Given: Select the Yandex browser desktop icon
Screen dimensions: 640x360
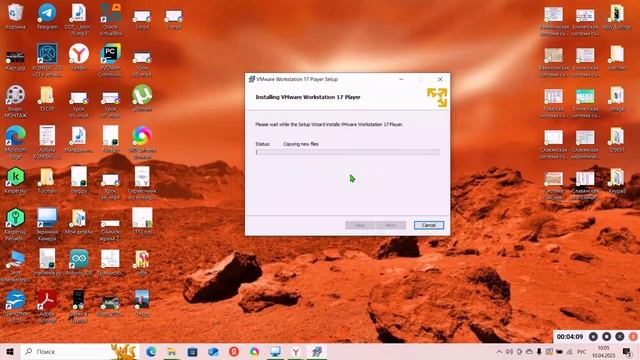Looking at the screenshot, I should click(x=78, y=57).
